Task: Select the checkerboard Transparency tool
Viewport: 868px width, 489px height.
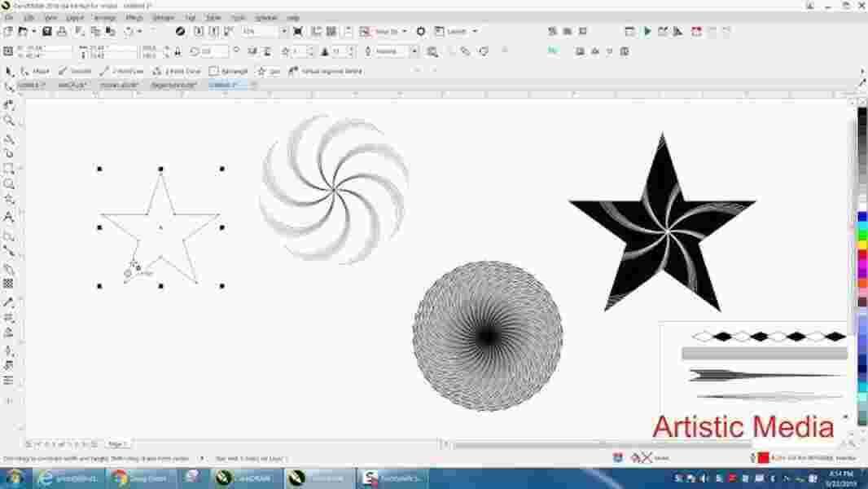Action: tap(9, 284)
